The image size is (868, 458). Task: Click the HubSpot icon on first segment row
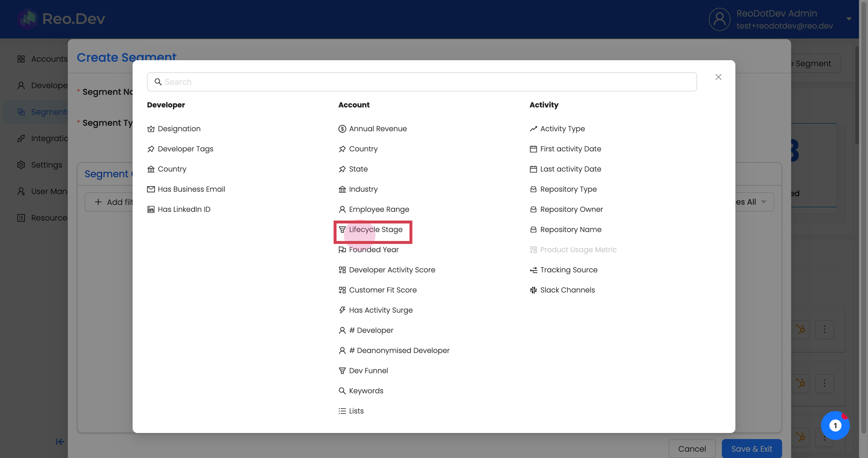[801, 330]
